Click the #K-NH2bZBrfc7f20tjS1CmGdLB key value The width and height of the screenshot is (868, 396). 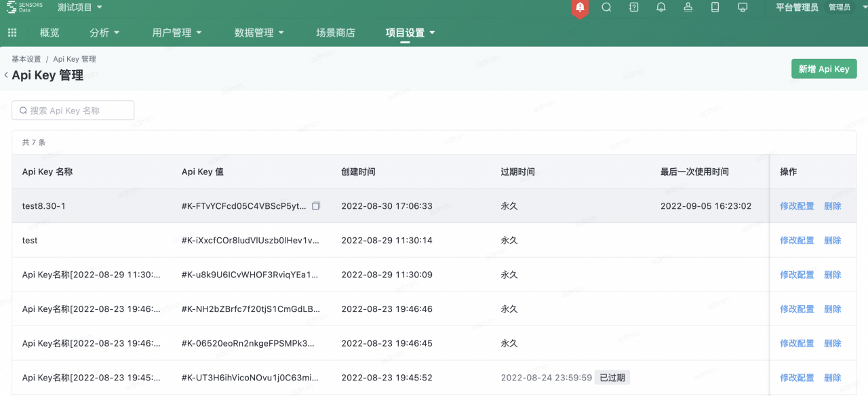[x=250, y=309]
